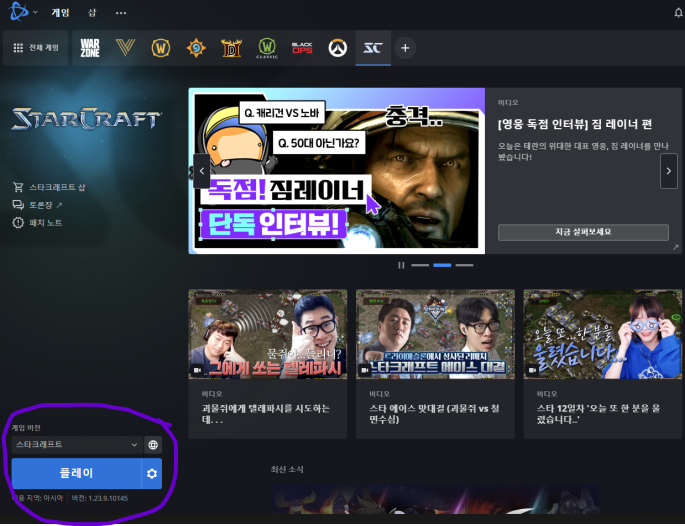685x526 pixels.
Task: Open the 샵 tab in the top navigation
Action: tap(92, 13)
